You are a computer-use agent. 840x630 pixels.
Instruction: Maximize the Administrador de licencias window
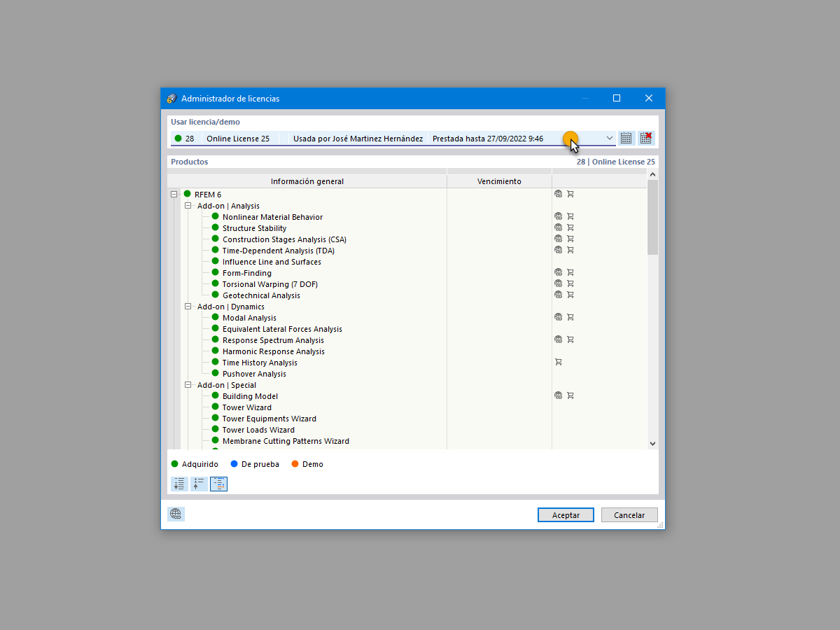pyautogui.click(x=617, y=98)
